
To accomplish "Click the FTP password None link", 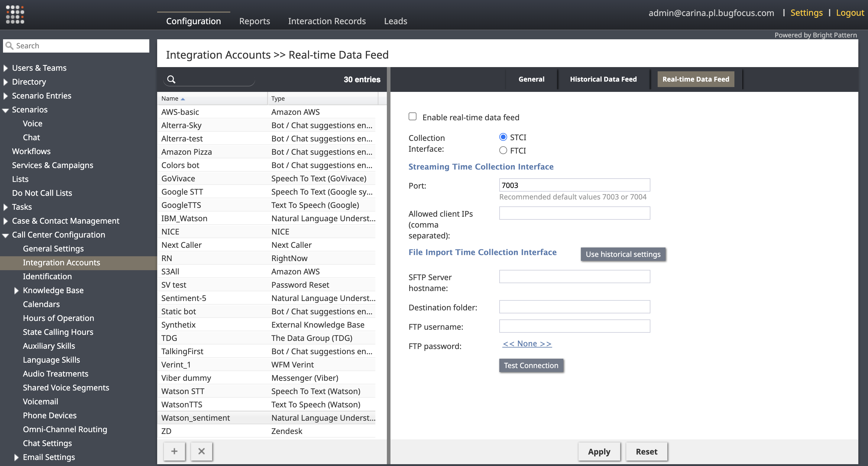I will tap(527, 344).
